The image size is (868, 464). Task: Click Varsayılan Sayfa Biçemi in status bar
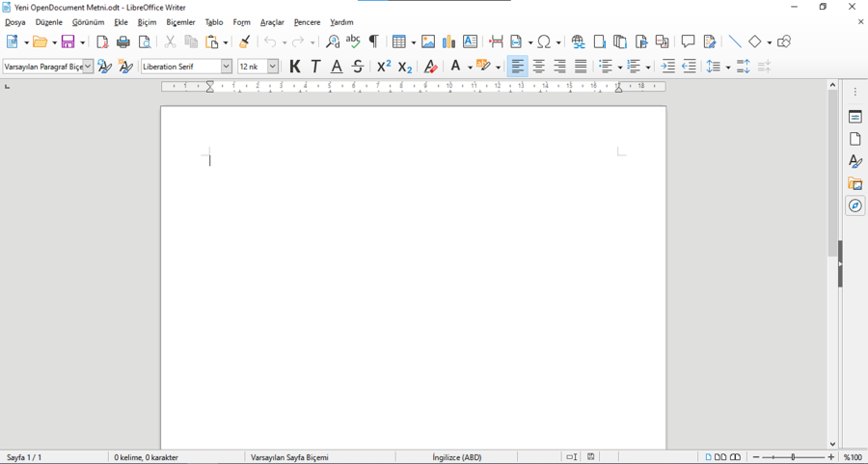[289, 457]
